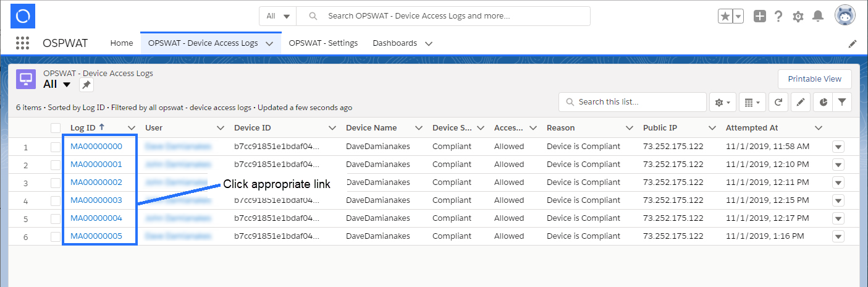Open Public IP column chevron menu
Image resolution: width=868 pixels, height=287 pixels.
click(712, 128)
